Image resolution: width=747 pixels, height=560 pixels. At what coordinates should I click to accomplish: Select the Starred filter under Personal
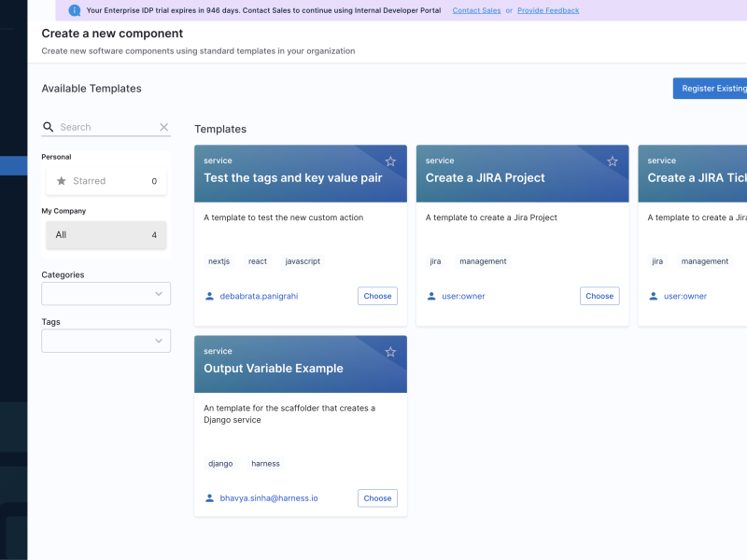tap(106, 181)
